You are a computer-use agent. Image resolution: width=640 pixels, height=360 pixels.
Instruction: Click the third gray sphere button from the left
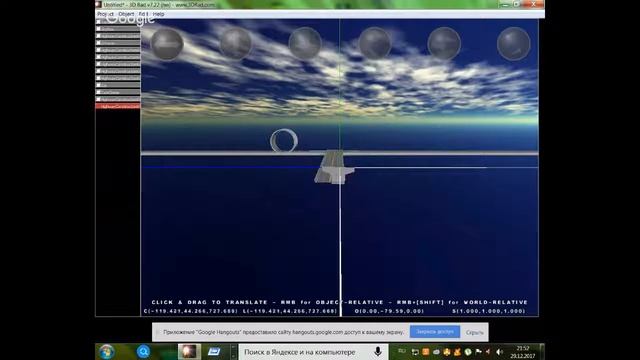305,44
